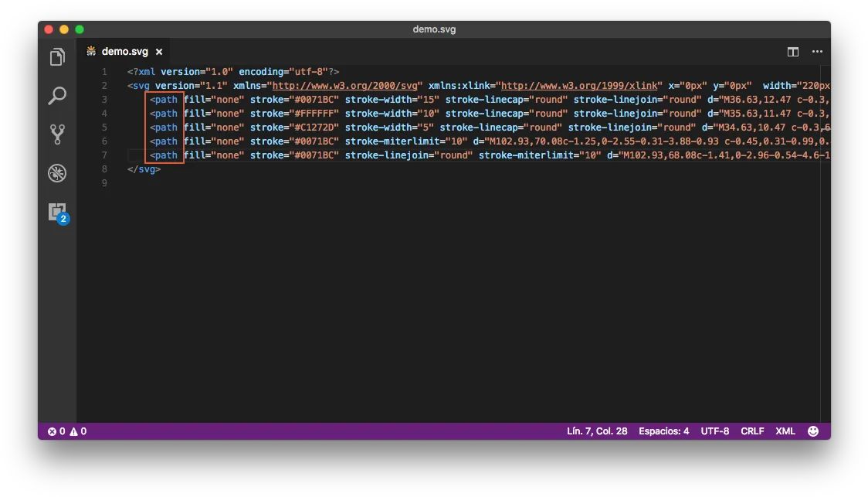Change the UTF-8 encoding selector
Image resolution: width=868 pixels, height=497 pixels.
point(714,431)
